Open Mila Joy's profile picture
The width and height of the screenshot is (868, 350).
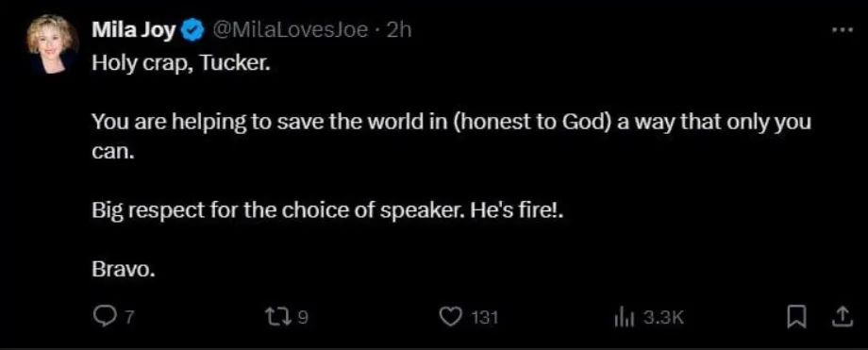(53, 43)
